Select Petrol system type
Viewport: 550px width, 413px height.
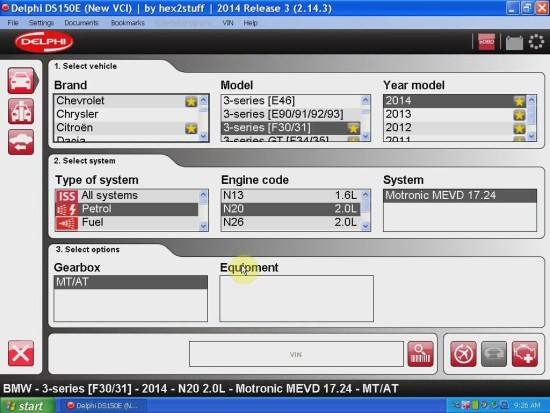coord(127,209)
